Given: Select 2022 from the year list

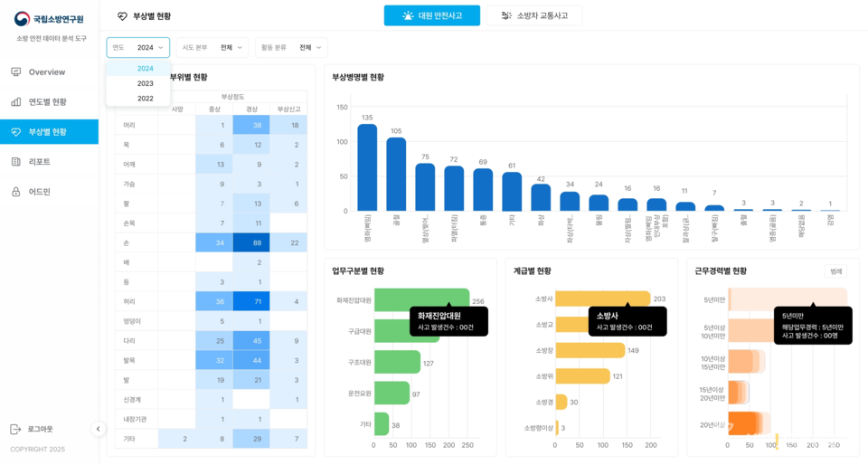Looking at the screenshot, I should (x=145, y=99).
